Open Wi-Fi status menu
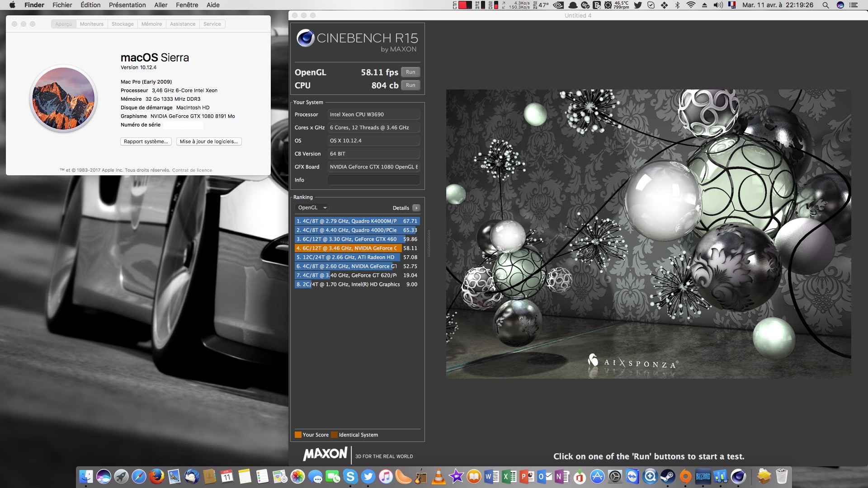The width and height of the screenshot is (868, 488). point(691,5)
